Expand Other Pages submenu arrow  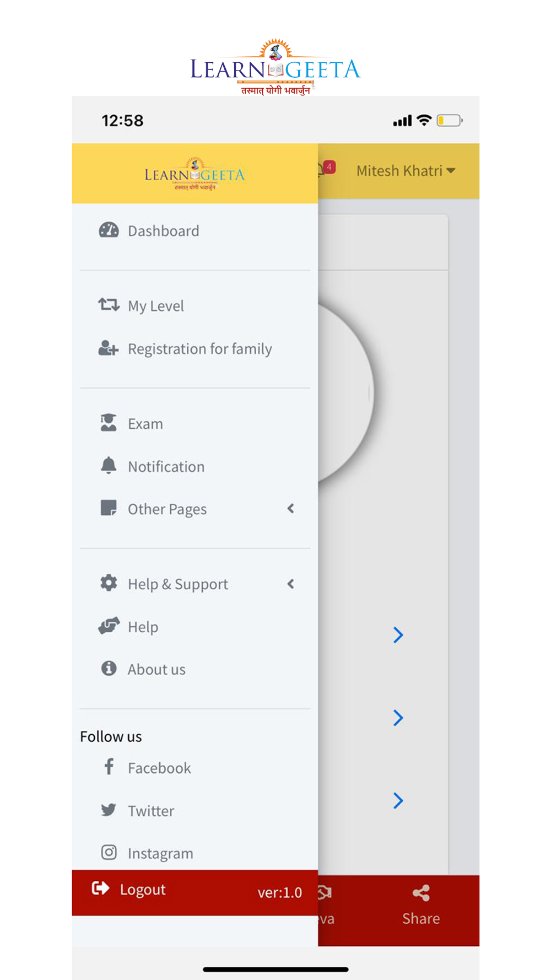click(291, 508)
